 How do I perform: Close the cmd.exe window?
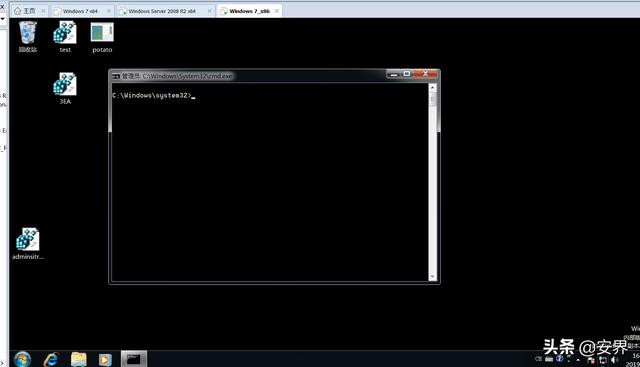pos(425,73)
